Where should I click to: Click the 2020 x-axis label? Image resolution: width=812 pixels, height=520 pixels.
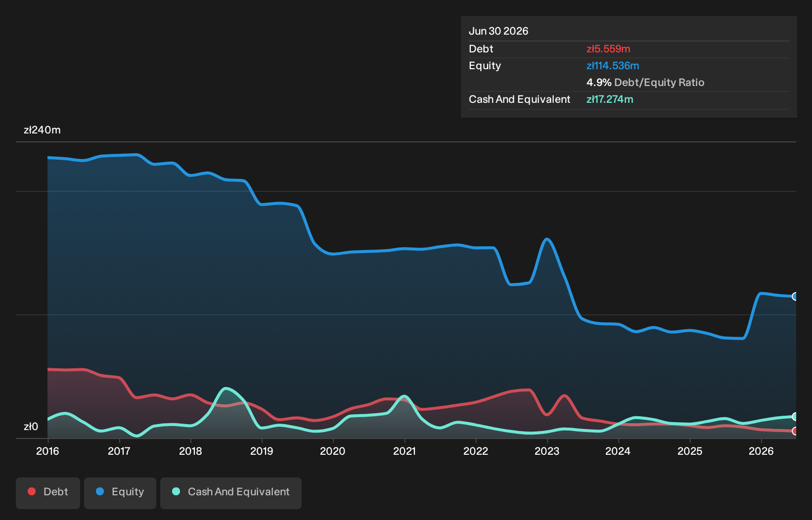tap(333, 451)
